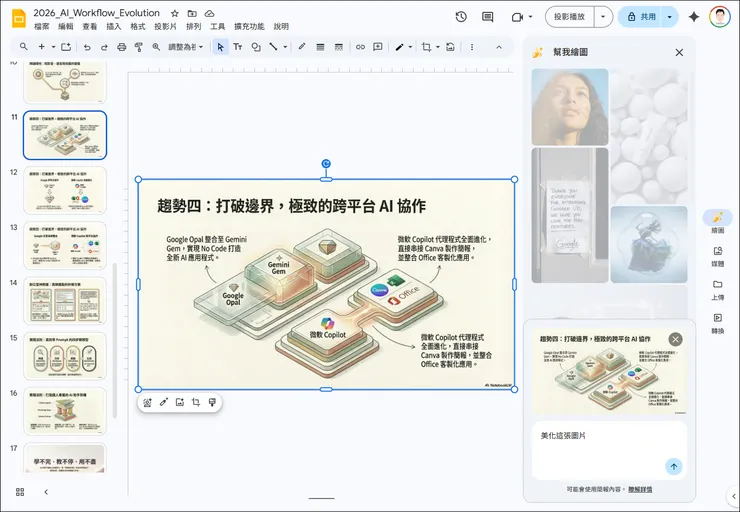Open the 格式 menu

138,26
